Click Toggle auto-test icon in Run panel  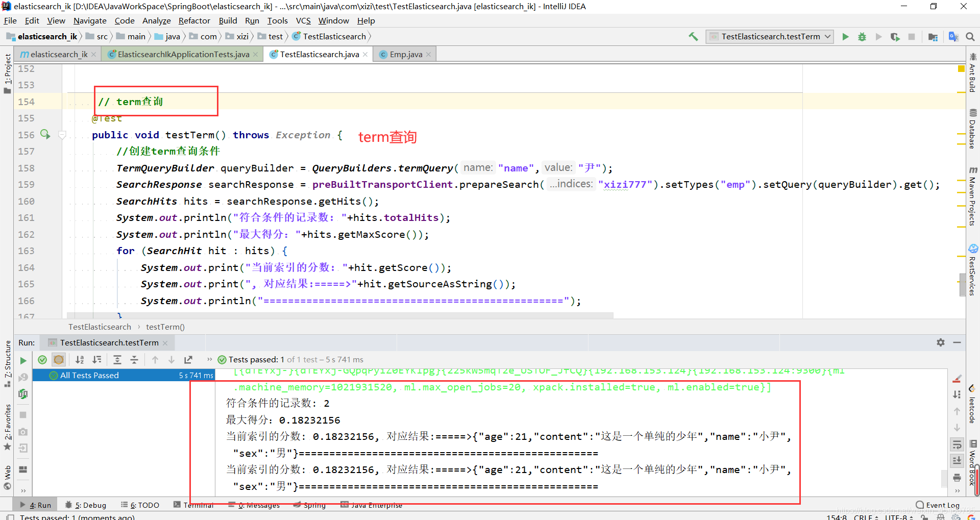(x=23, y=393)
